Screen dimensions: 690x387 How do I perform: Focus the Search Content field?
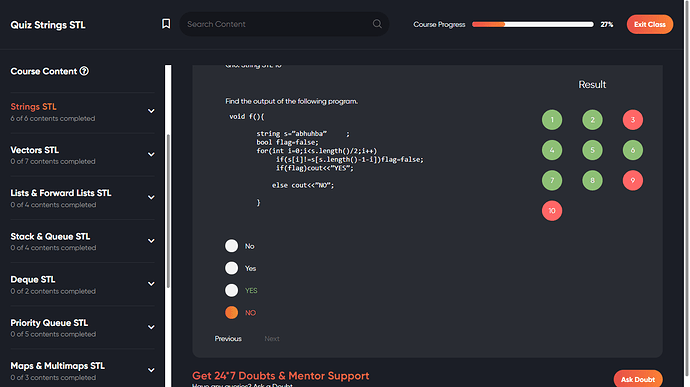click(284, 24)
